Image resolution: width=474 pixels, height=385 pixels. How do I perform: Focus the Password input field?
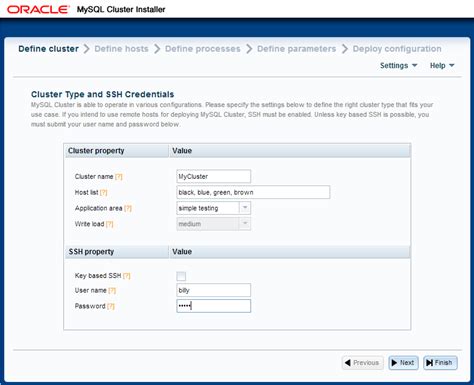pos(213,306)
